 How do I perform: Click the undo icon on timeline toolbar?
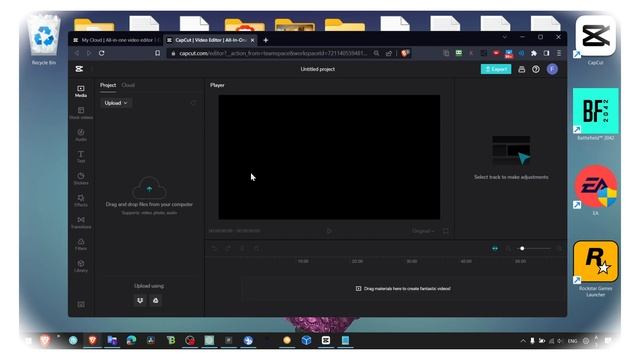[x=214, y=248]
